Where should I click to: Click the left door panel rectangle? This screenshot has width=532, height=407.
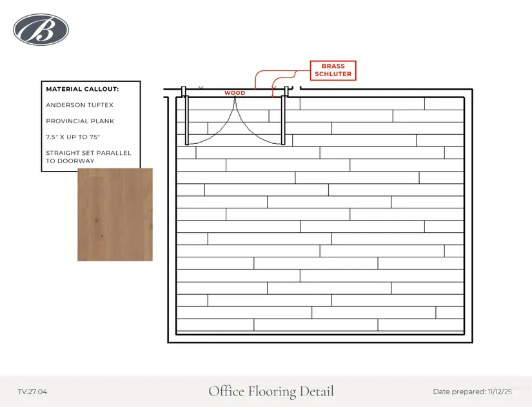(x=186, y=119)
